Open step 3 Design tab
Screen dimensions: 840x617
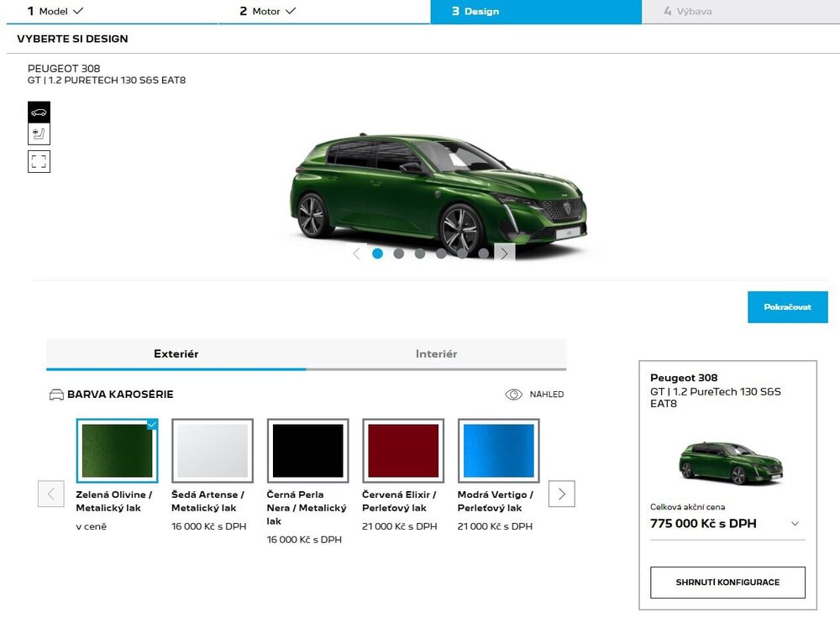point(536,11)
